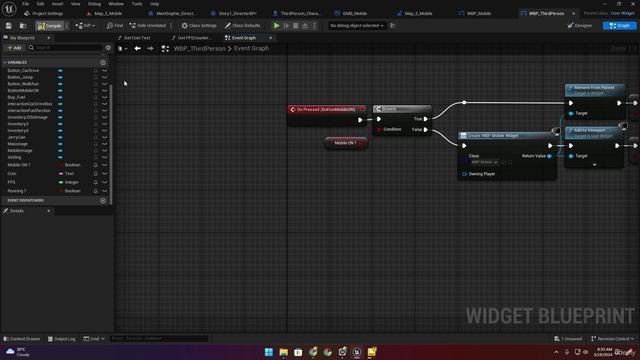This screenshot has height=360, width=640.
Task: Open the Class dropdown on Create Widget node
Action: [484, 162]
